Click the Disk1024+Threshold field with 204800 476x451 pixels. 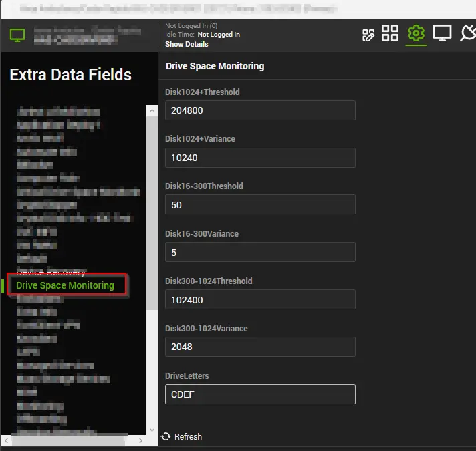(x=260, y=110)
